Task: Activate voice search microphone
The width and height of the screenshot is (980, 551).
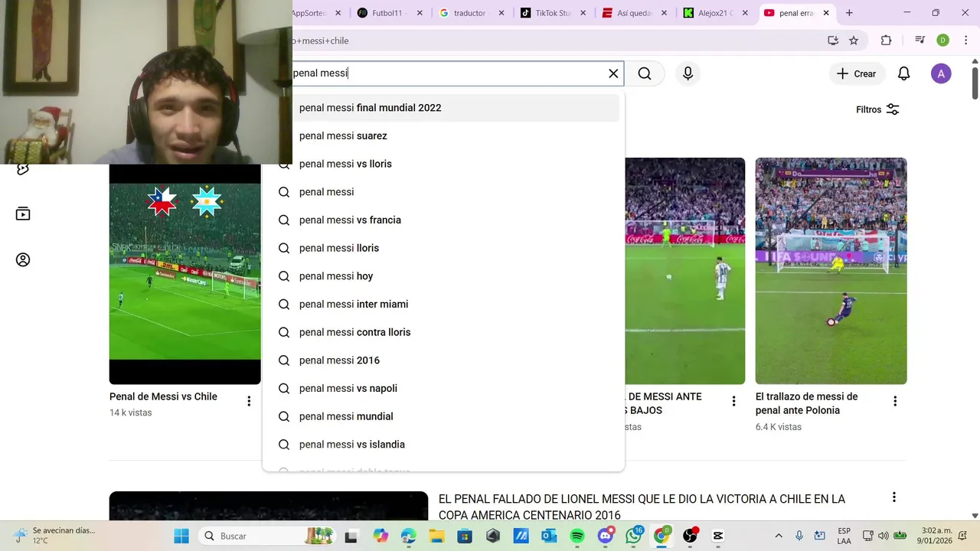Action: pos(688,73)
